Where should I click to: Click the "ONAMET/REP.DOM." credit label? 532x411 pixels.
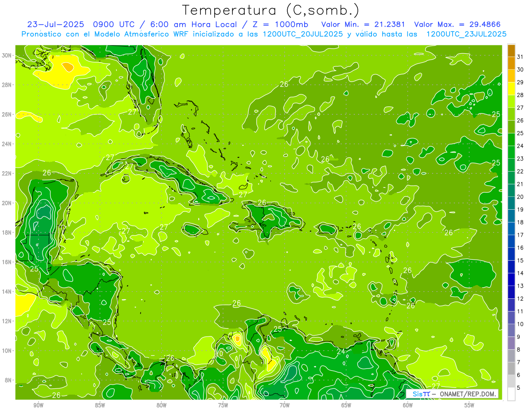468,394
